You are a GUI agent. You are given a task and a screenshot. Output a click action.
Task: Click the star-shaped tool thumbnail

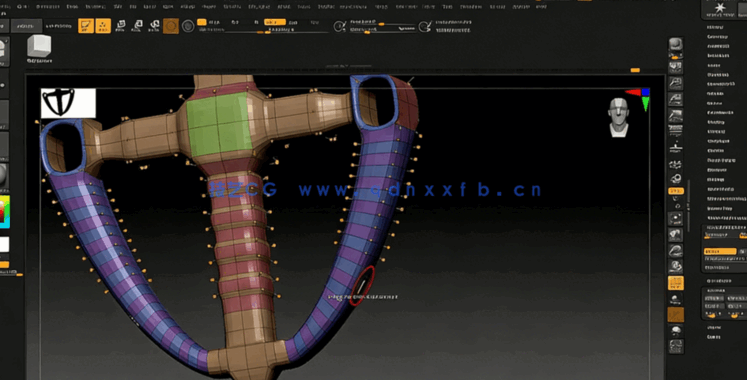point(720,9)
